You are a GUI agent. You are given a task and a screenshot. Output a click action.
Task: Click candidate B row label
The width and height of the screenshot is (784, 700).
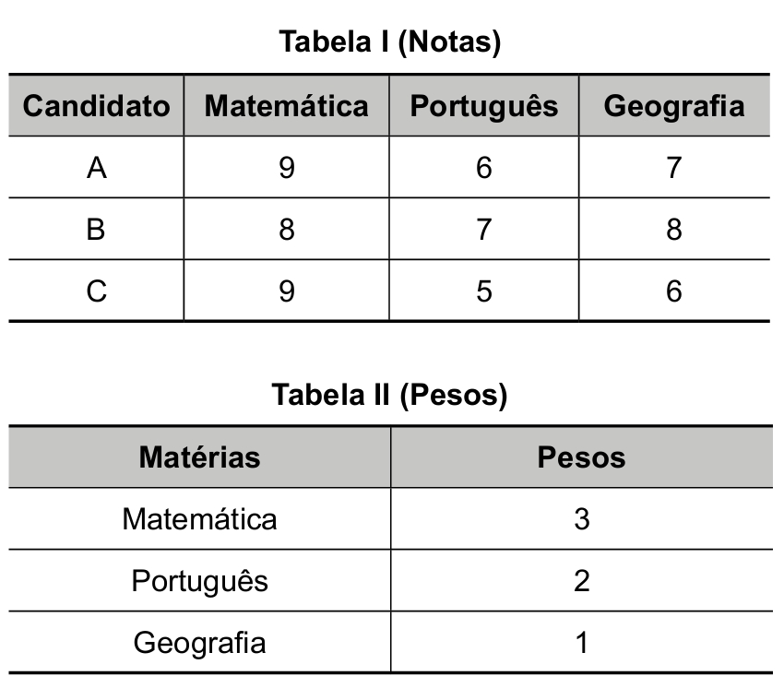[x=96, y=230]
